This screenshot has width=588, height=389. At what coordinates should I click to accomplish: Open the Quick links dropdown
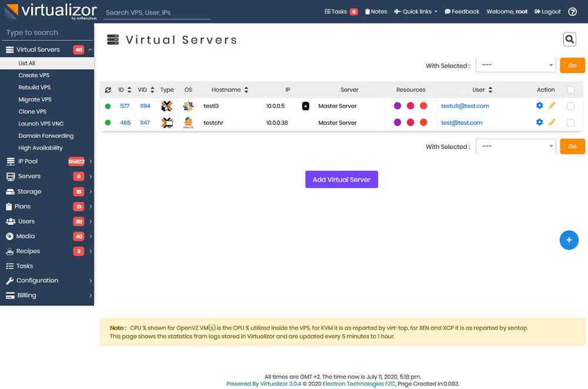pyautogui.click(x=415, y=11)
